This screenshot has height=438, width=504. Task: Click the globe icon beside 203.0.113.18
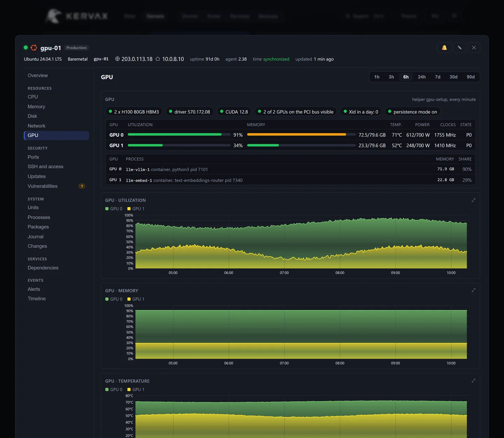[x=117, y=59]
